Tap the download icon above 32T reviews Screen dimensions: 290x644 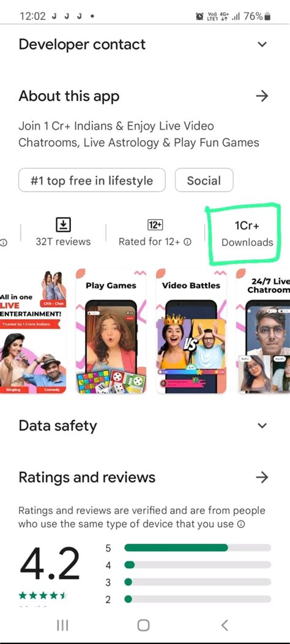(x=63, y=224)
